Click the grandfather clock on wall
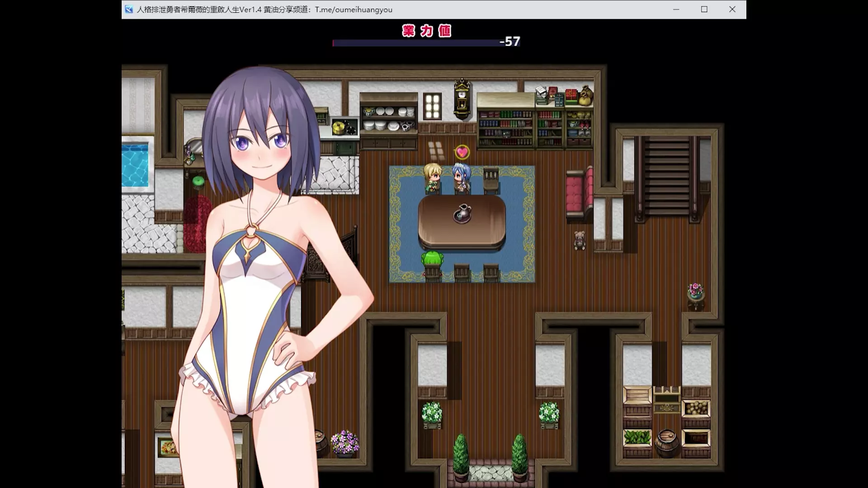The image size is (868, 488). click(x=462, y=99)
